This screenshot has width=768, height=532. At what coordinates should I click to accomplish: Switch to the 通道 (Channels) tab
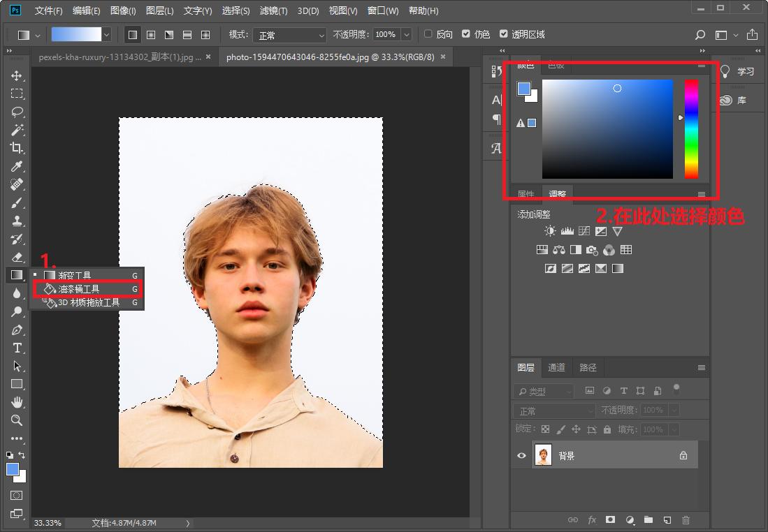click(x=556, y=367)
